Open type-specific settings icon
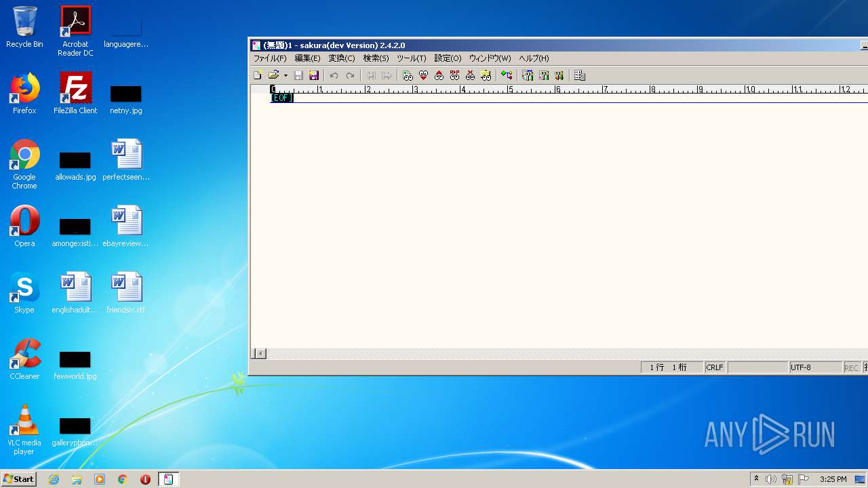This screenshot has height=488, width=868. (x=528, y=75)
